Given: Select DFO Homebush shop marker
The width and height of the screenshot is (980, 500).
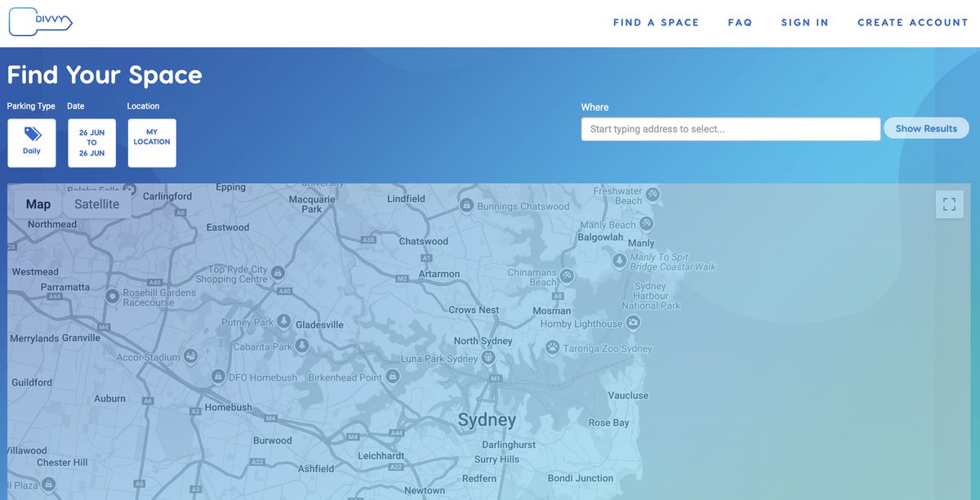Looking at the screenshot, I should 217,377.
